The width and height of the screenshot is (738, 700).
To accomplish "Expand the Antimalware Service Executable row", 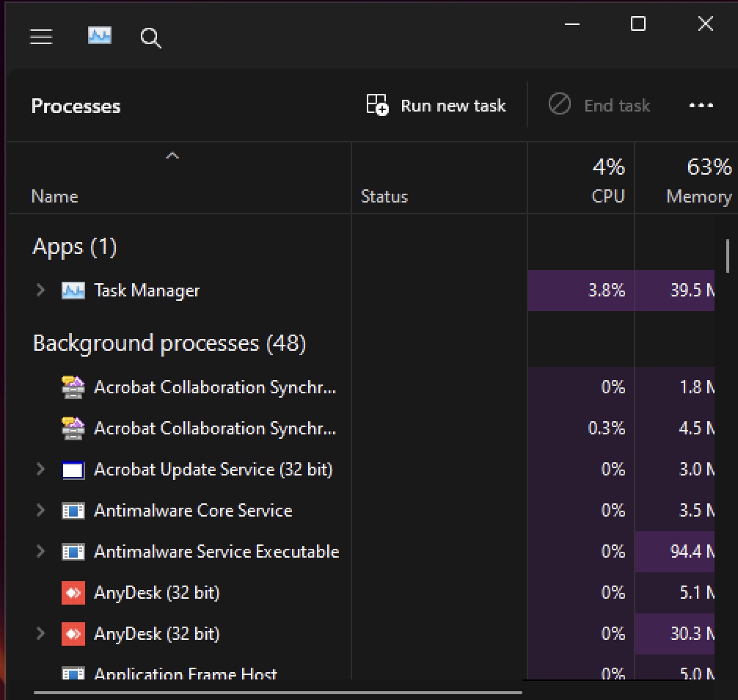I will click(41, 552).
